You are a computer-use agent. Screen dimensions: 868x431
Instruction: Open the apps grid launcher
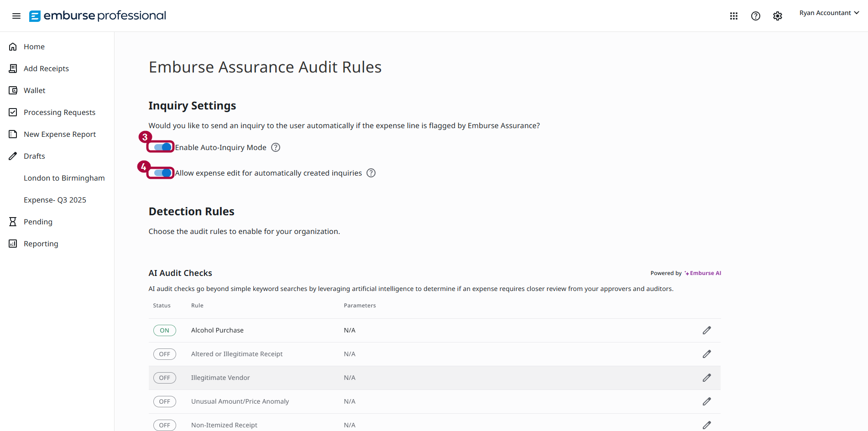tap(733, 16)
